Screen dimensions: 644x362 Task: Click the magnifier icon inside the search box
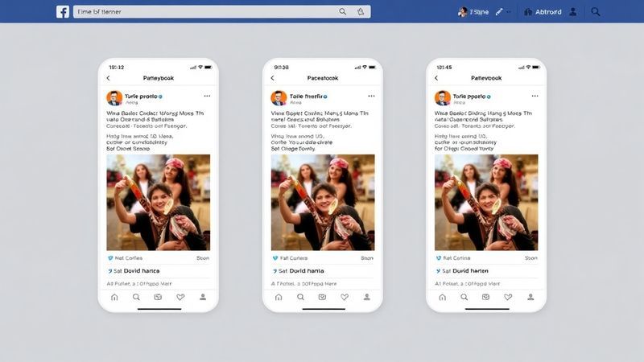coord(343,11)
